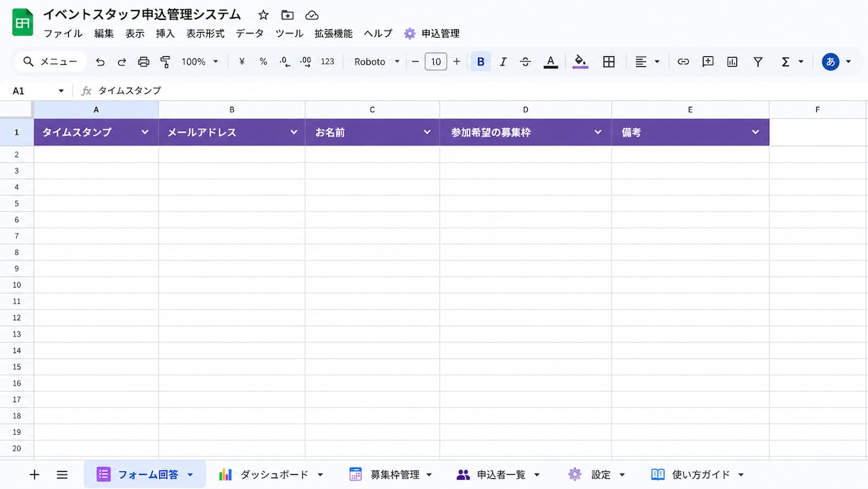Open the fill color picker

pyautogui.click(x=581, y=62)
